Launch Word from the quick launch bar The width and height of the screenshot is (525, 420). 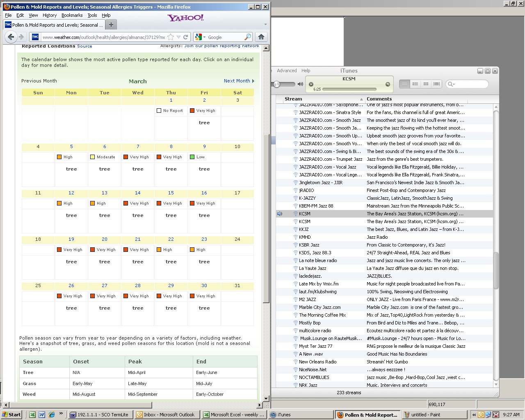42,415
